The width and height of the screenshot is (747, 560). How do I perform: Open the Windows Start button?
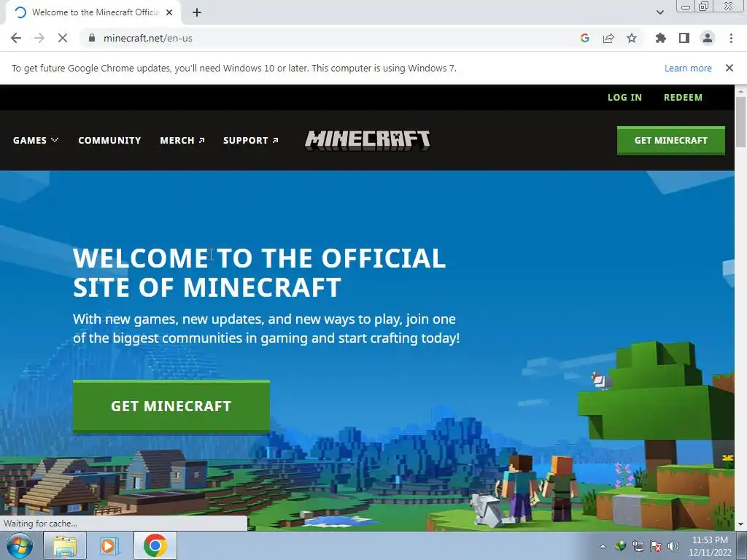(x=20, y=545)
